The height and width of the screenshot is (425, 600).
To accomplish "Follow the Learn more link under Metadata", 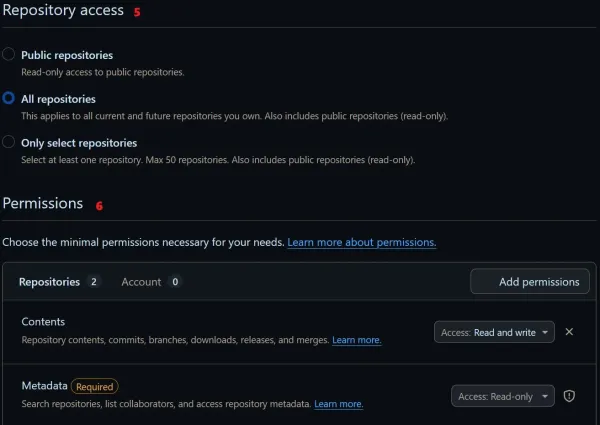I will click(x=339, y=404).
